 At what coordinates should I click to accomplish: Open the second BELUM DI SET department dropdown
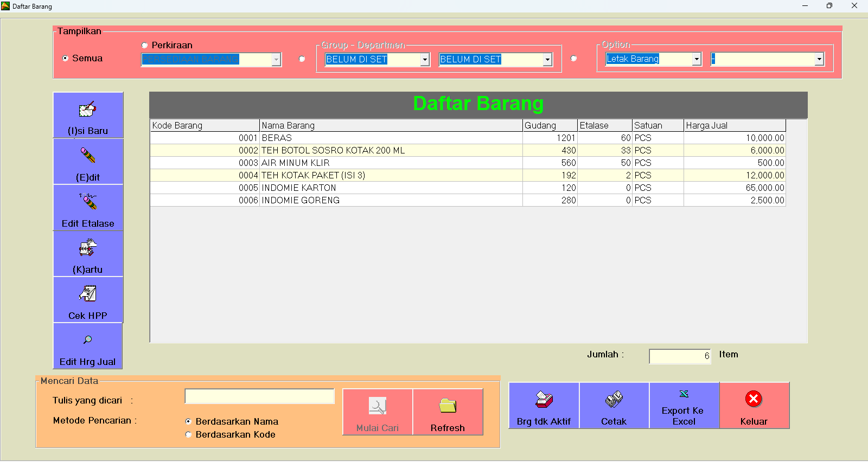[x=547, y=60]
